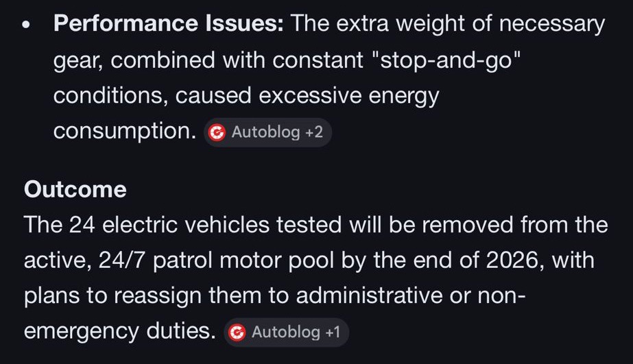Click the red Autoblog logo after "consumption."

point(217,132)
